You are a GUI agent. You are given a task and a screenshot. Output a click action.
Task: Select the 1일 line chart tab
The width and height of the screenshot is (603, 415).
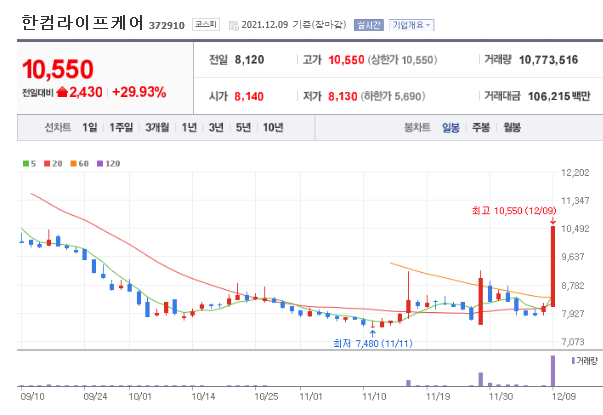pyautogui.click(x=90, y=127)
